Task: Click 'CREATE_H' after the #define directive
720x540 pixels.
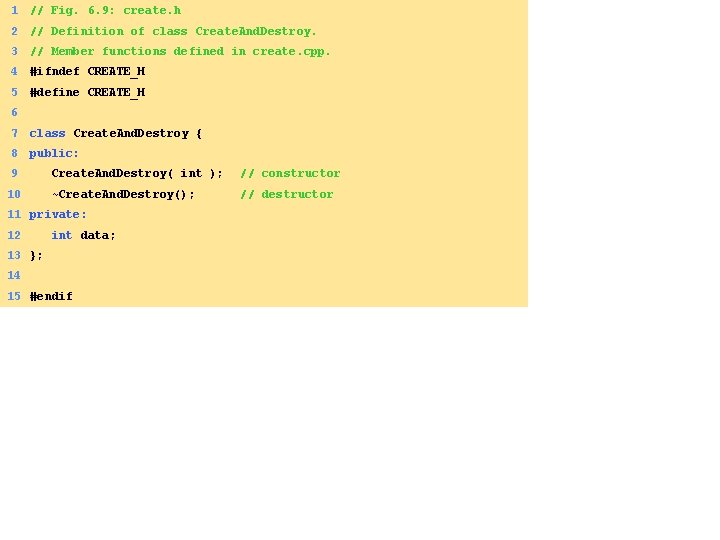Action: tap(116, 92)
